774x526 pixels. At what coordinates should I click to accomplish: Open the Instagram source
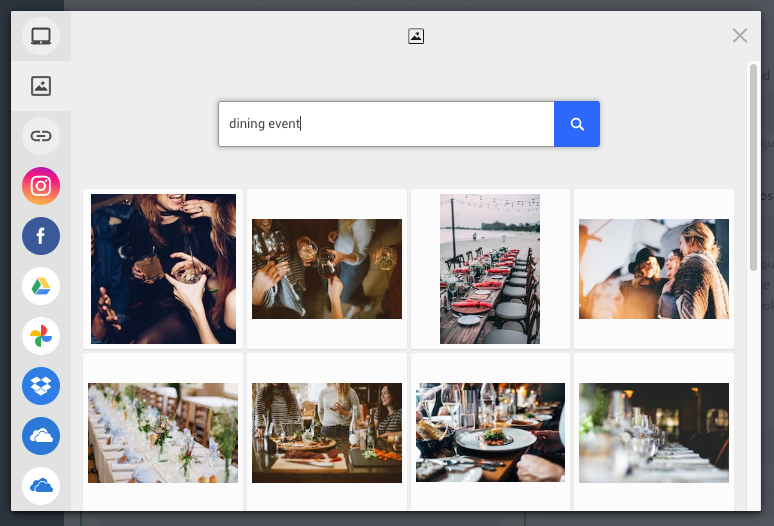(41, 185)
